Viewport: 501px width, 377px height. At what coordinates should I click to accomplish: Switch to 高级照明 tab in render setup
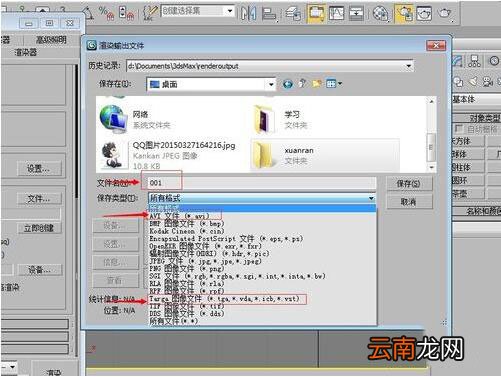tap(51, 40)
